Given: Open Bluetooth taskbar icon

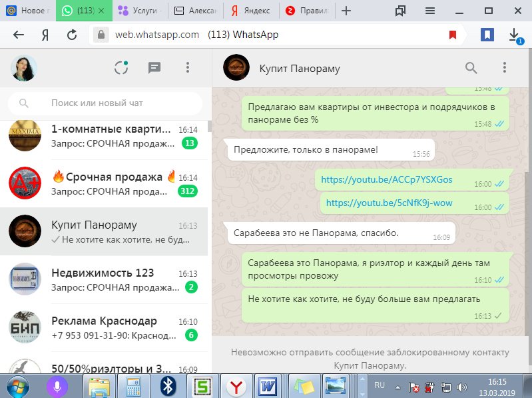Looking at the screenshot, I should [x=168, y=387].
